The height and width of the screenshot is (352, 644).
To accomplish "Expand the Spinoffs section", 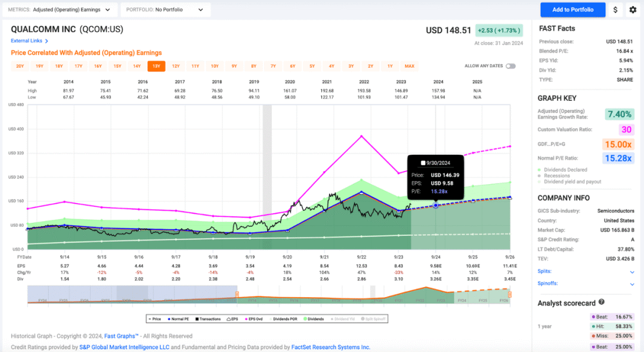I will pyautogui.click(x=632, y=284).
